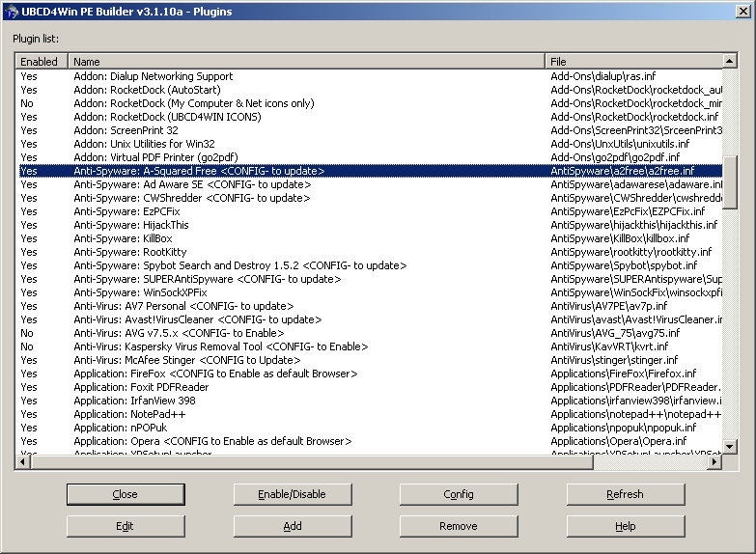Click file path Add-Ons\UnxUtils\unixutils.inf

620,144
